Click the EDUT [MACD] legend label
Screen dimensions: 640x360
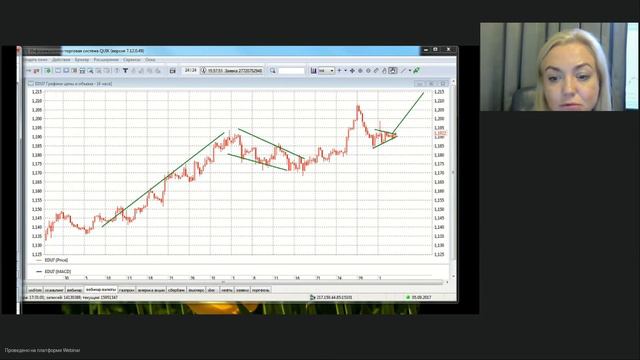[x=58, y=271]
